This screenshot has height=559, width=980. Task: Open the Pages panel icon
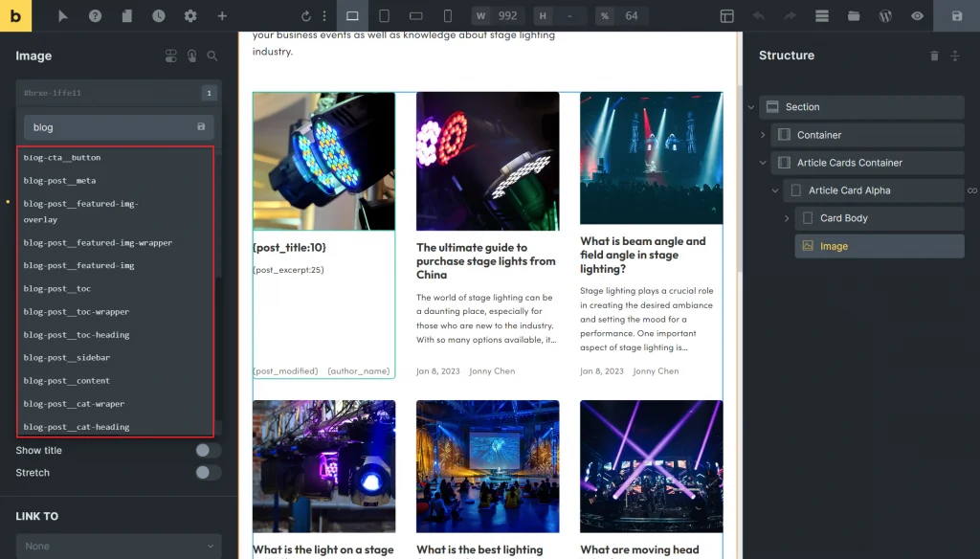[127, 16]
